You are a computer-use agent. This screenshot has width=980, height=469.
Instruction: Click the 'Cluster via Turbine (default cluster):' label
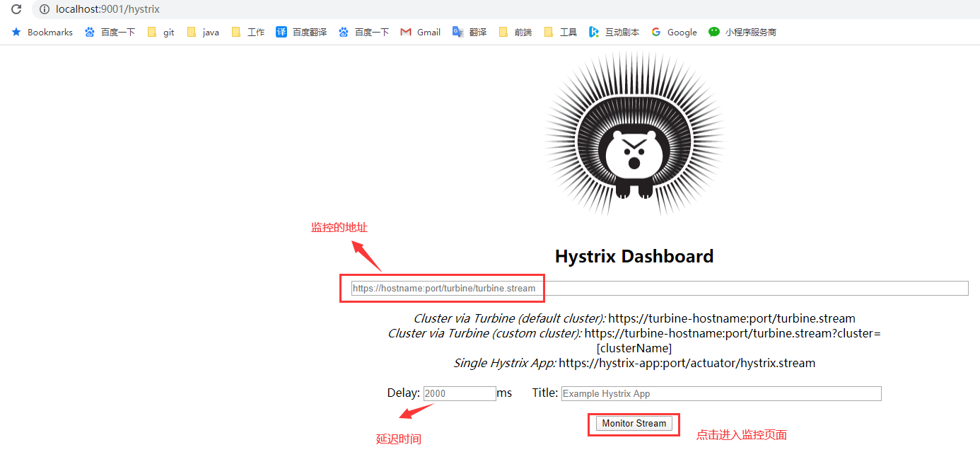(510, 318)
